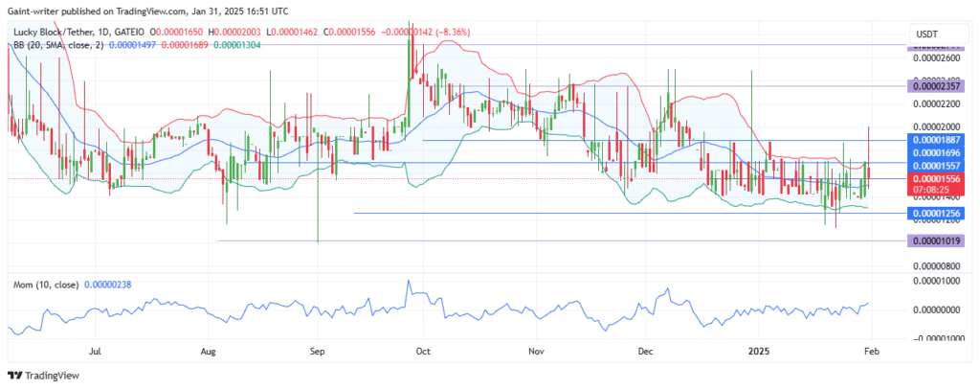Click the 0.00002000 price axis value
980x389 pixels.
click(936, 126)
